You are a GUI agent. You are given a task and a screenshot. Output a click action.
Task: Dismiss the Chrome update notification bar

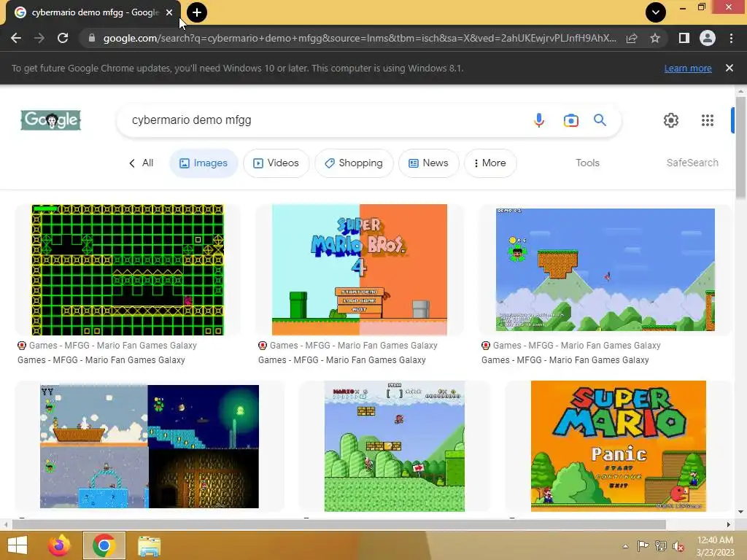pyautogui.click(x=729, y=68)
